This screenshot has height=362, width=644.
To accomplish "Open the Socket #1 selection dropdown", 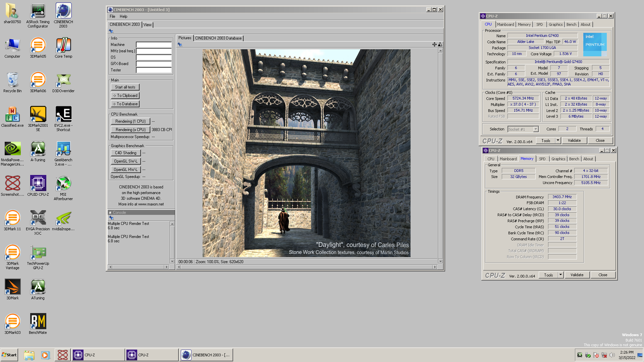I will tap(536, 129).
